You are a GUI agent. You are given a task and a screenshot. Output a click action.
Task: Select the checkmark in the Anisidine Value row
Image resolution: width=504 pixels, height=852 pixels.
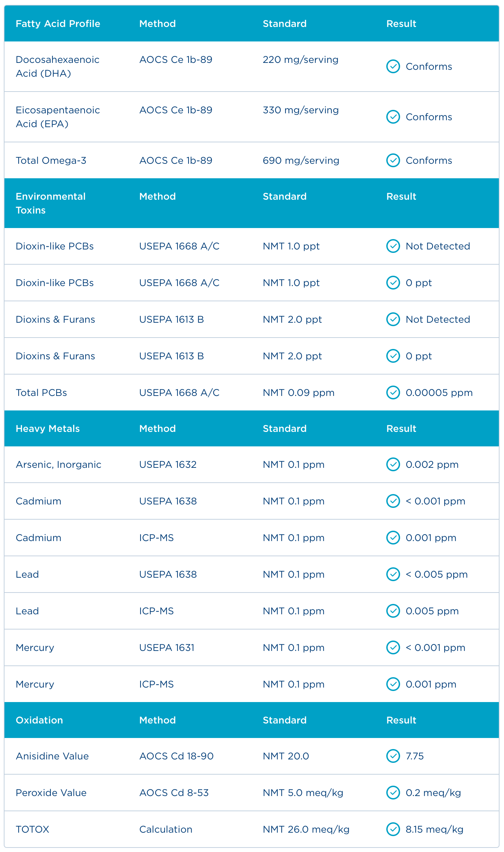pos(393,756)
